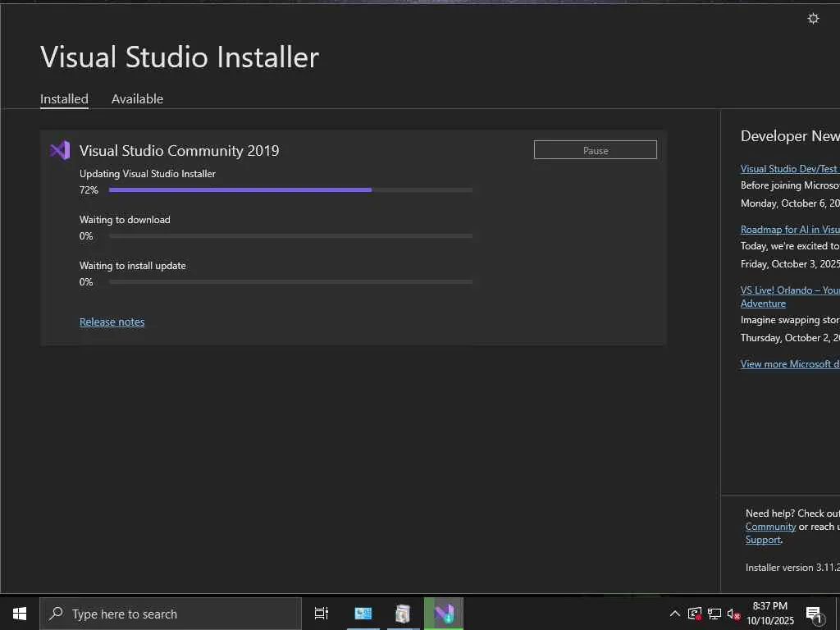Open the theme settings sun icon

(813, 19)
